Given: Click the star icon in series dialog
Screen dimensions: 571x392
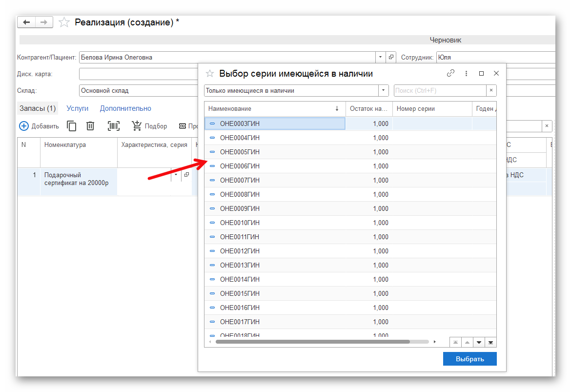Looking at the screenshot, I should click(x=210, y=74).
